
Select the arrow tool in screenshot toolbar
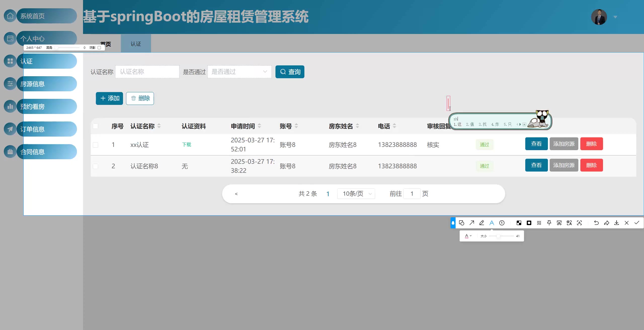[x=472, y=223]
